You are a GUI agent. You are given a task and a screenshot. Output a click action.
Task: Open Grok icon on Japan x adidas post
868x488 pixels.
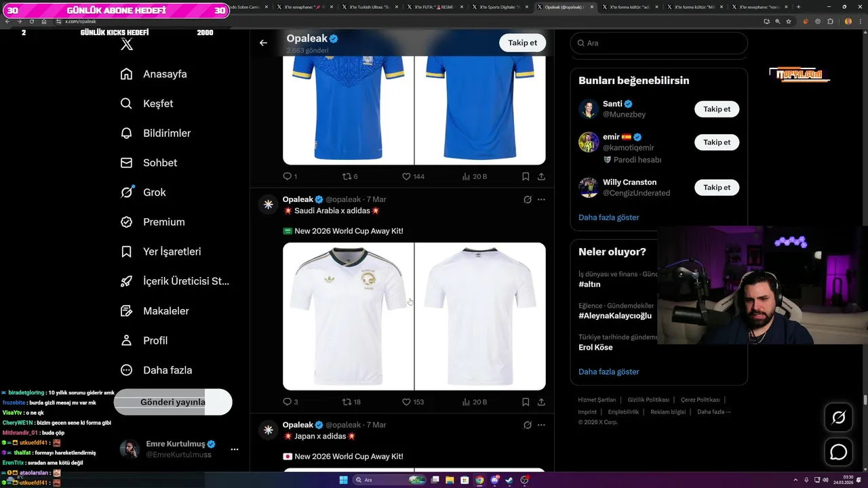coord(528,425)
